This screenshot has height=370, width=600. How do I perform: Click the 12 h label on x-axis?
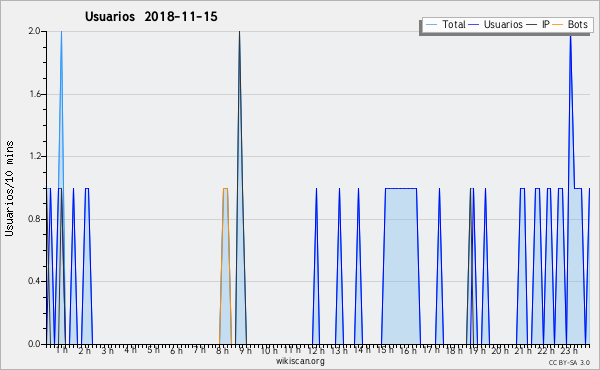pyautogui.click(x=316, y=350)
